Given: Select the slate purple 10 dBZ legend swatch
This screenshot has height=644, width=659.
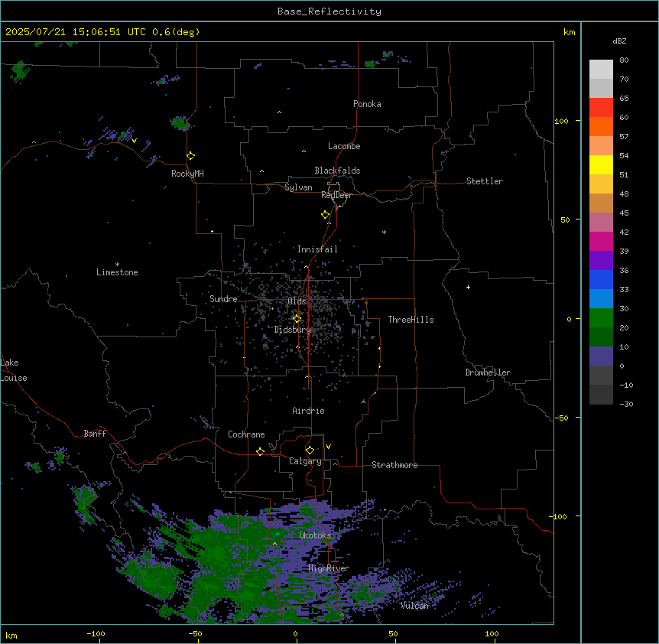Looking at the screenshot, I should point(601,356).
